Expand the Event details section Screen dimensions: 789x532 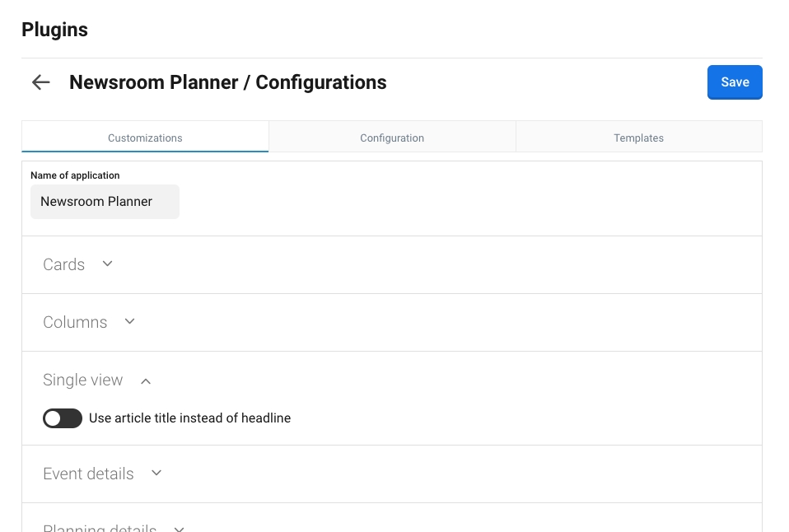pos(88,474)
